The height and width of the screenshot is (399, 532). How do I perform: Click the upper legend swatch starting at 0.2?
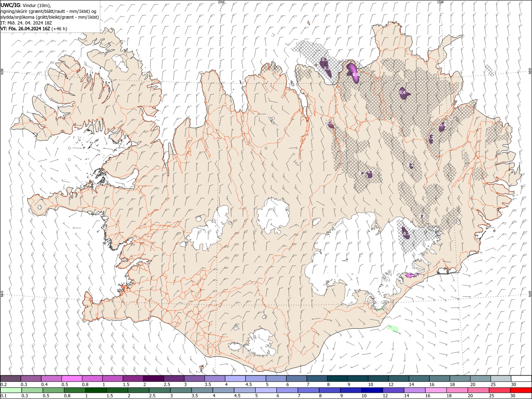click(x=10, y=379)
